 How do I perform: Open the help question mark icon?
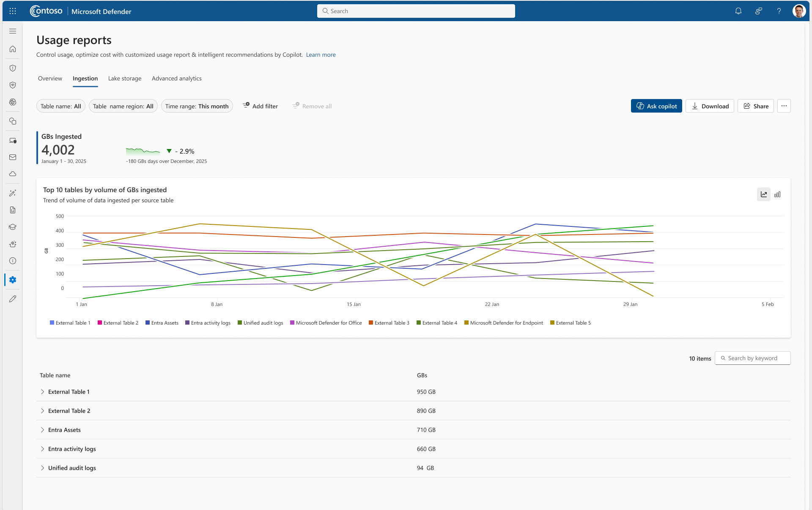pos(779,11)
